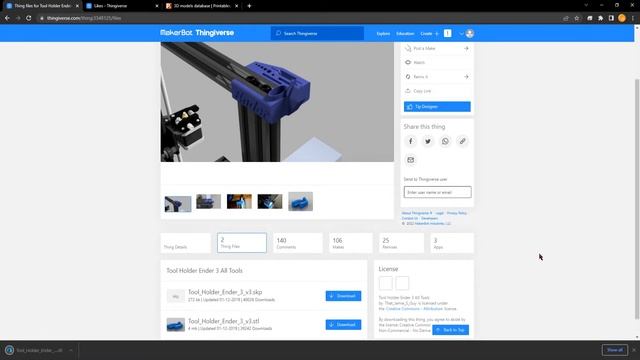Click second Creative Commons license badge
The height and width of the screenshot is (360, 640).
[402, 283]
